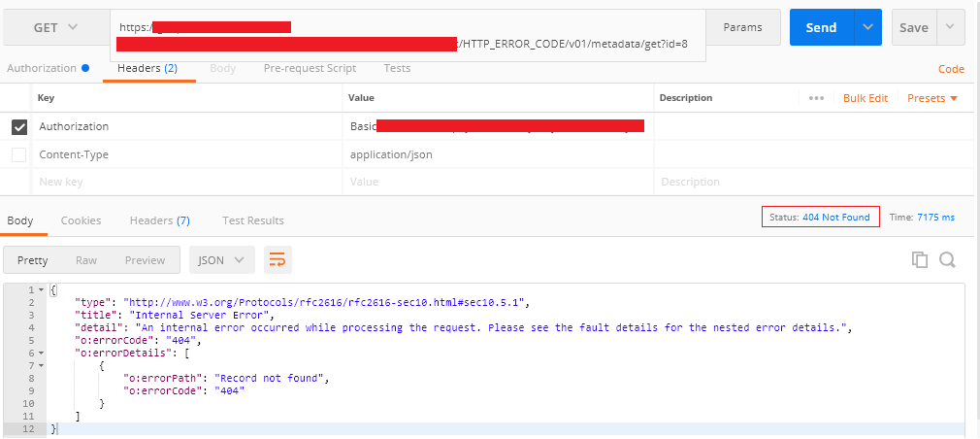
Task: Open search in response body
Action: pyautogui.click(x=947, y=259)
